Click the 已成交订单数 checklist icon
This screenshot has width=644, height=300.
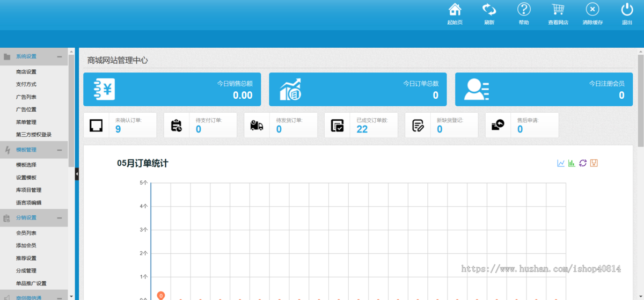click(337, 126)
